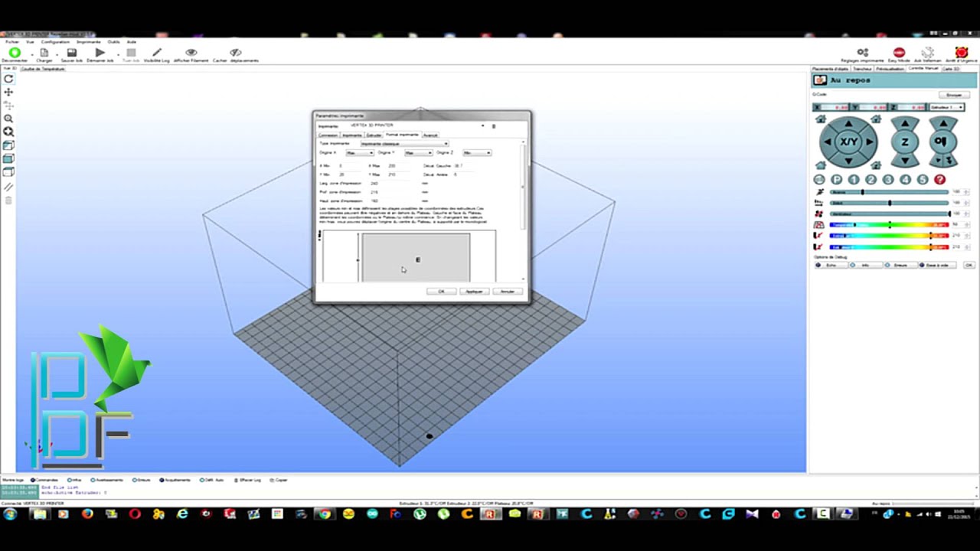Image resolution: width=980 pixels, height=551 pixels.
Task: Click the Easy Mode red icon
Action: [899, 52]
